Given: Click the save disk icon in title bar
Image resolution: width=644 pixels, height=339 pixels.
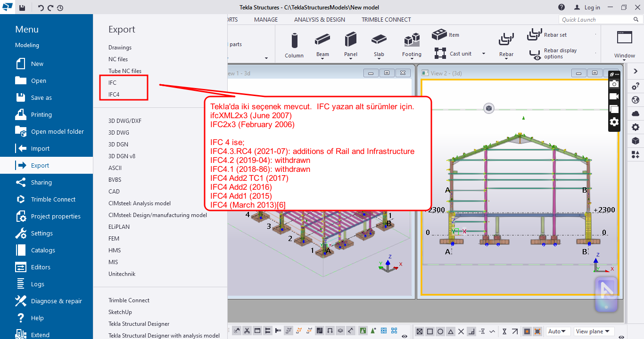Looking at the screenshot, I should pos(23,8).
